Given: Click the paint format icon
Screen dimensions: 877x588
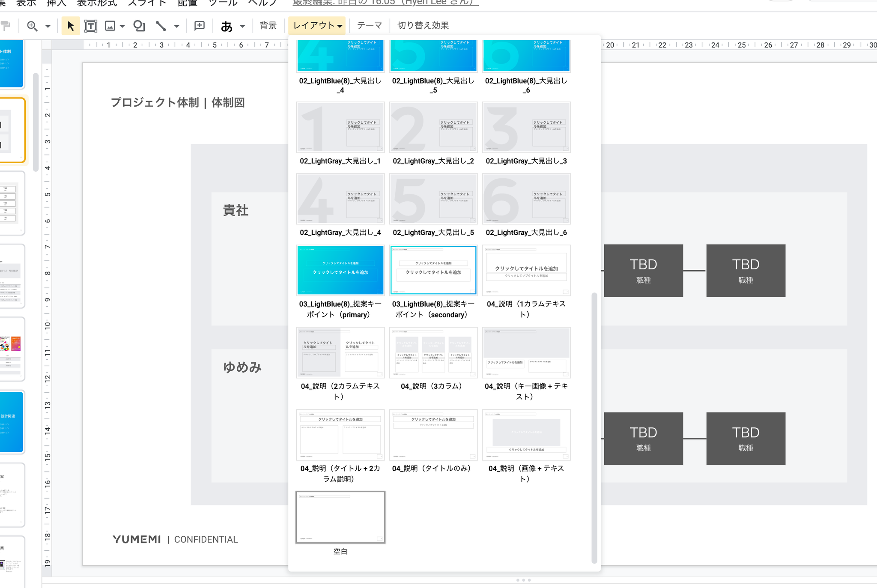Looking at the screenshot, I should (x=6, y=26).
